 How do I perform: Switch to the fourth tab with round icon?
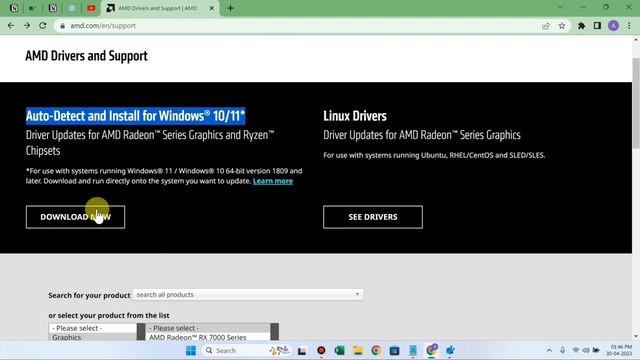[x=72, y=8]
